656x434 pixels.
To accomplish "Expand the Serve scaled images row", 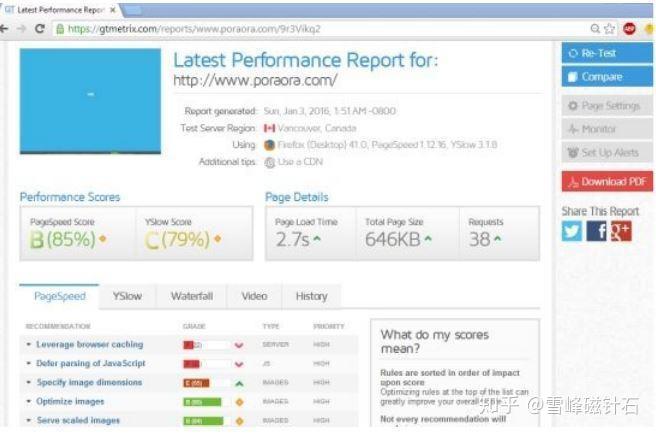I will click(78, 420).
